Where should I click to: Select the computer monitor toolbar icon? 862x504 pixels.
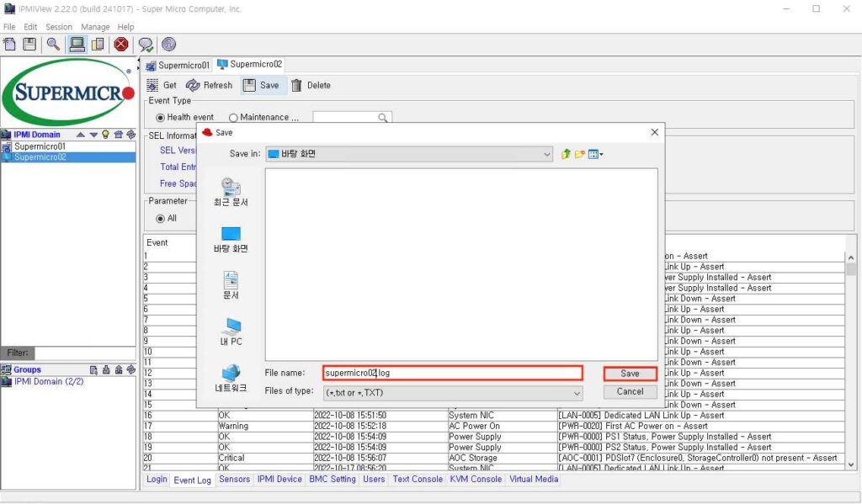(x=77, y=44)
